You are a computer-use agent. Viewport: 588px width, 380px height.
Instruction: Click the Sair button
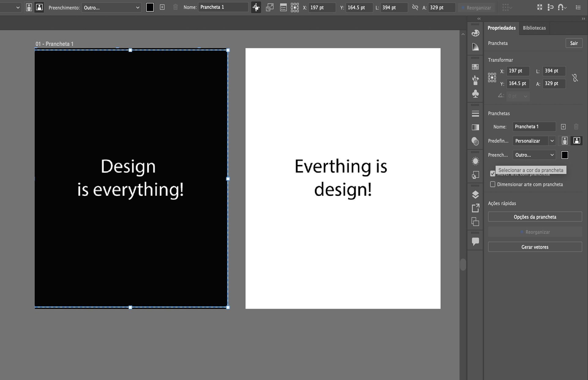[574, 43]
